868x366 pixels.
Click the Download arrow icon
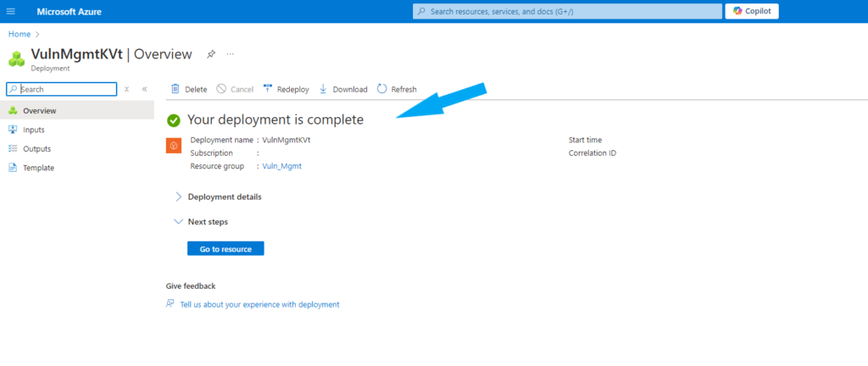pyautogui.click(x=323, y=89)
